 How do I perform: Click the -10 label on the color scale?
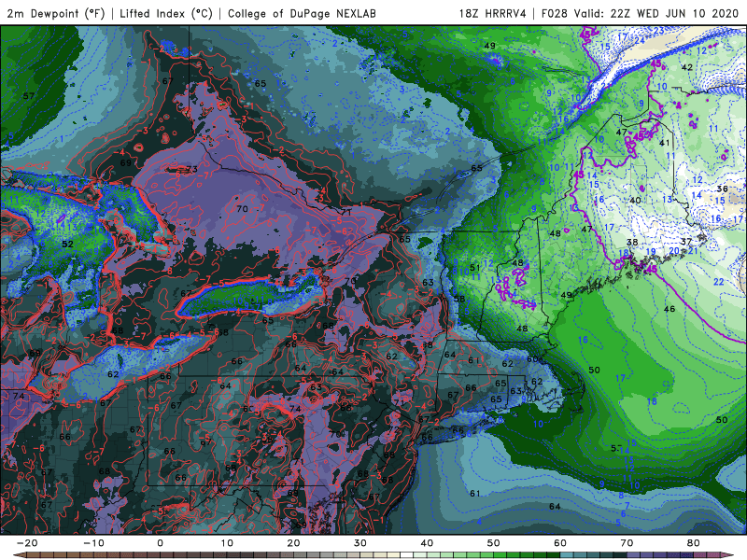click(93, 543)
